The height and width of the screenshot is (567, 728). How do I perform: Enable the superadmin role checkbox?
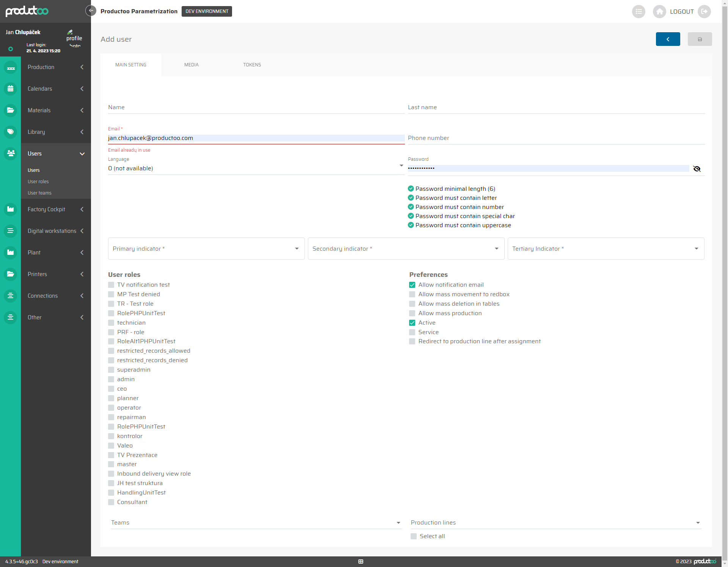[x=111, y=370]
